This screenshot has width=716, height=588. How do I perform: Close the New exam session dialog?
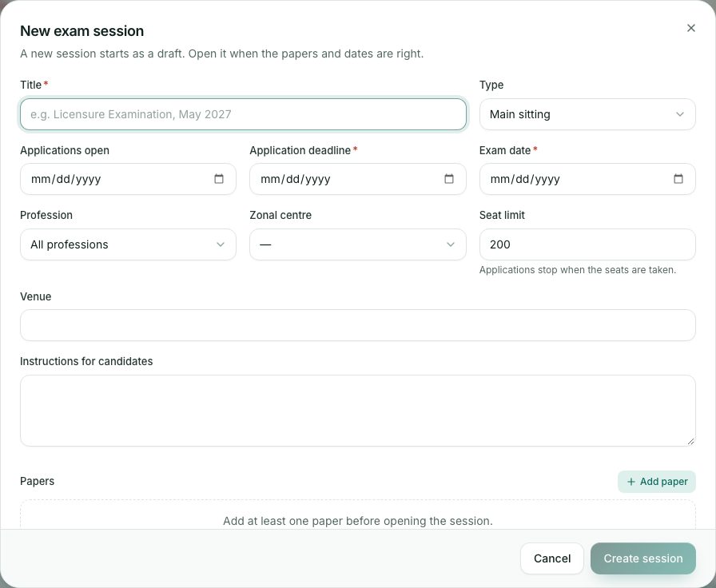click(x=691, y=28)
